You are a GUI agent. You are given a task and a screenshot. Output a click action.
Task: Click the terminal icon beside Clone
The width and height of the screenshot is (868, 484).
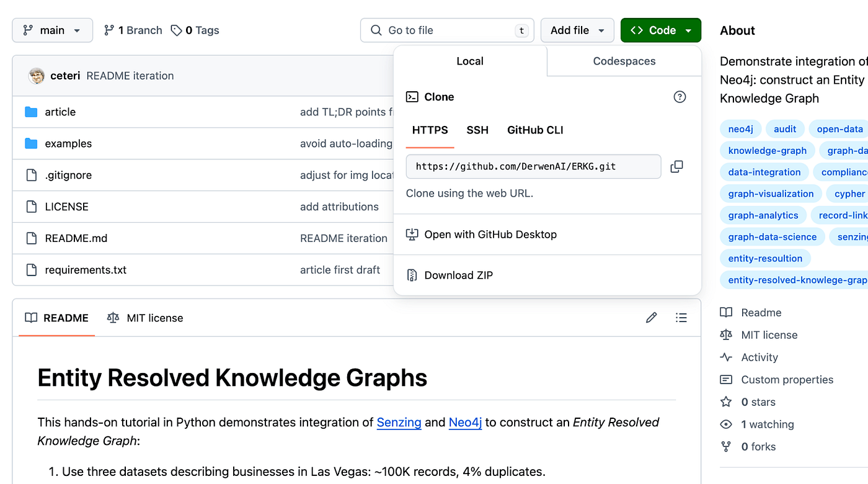pyautogui.click(x=412, y=97)
